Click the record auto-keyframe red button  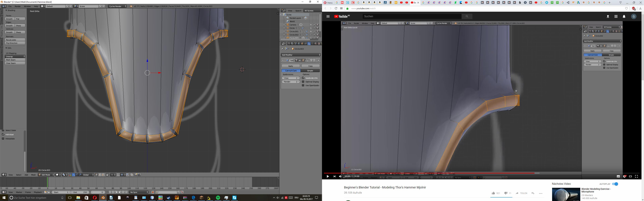153,192
